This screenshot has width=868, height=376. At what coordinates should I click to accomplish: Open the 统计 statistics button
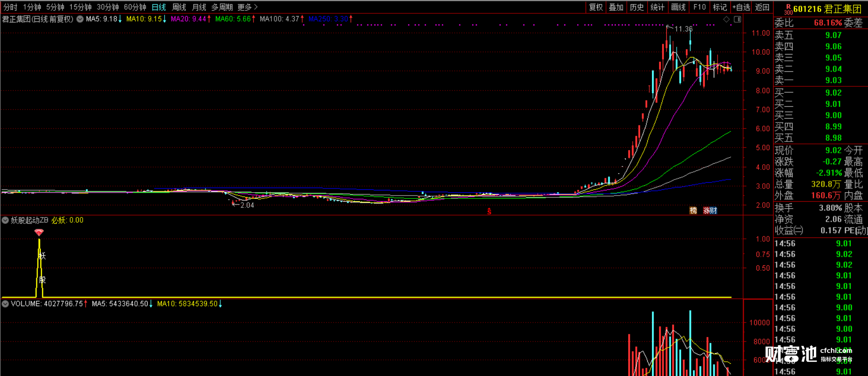pyautogui.click(x=657, y=7)
